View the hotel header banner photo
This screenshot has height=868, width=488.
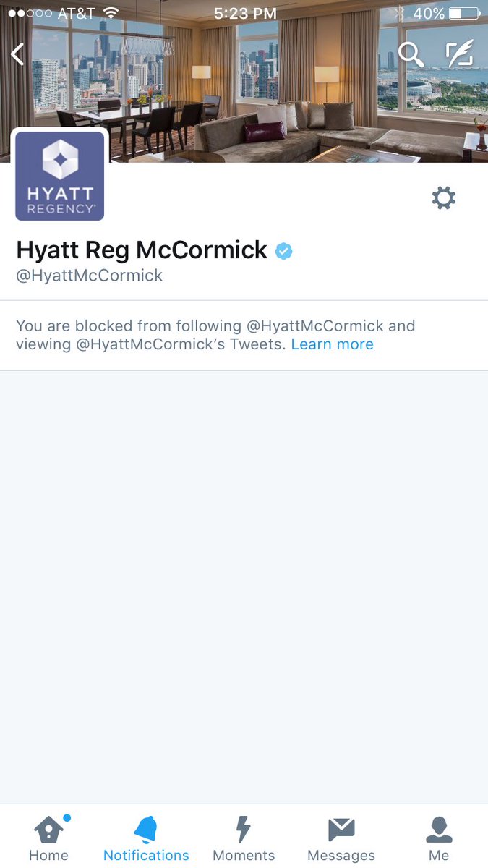click(244, 81)
